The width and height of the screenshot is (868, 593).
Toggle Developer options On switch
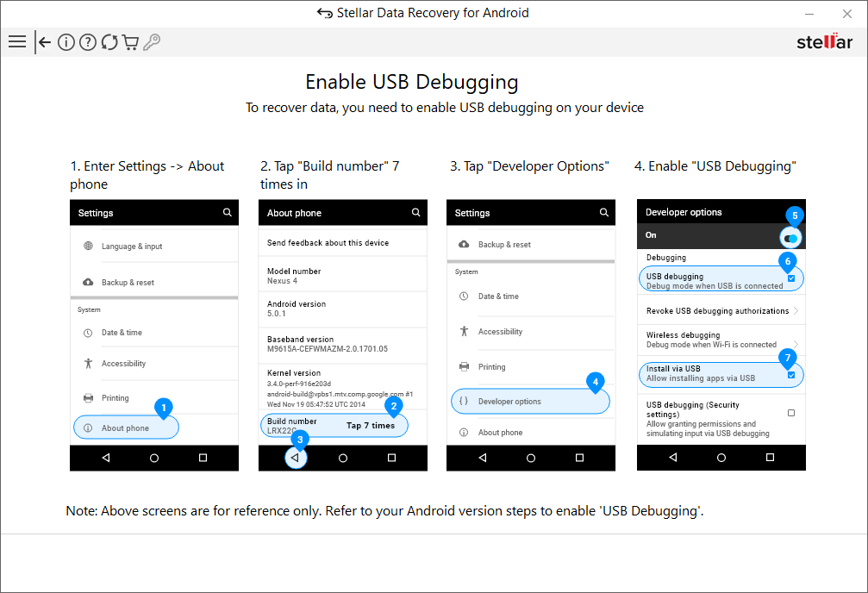(x=790, y=235)
